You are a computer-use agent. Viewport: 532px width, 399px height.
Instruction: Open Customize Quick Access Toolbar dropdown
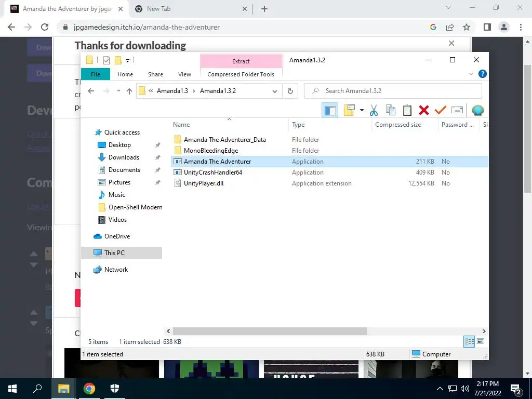coord(128,61)
